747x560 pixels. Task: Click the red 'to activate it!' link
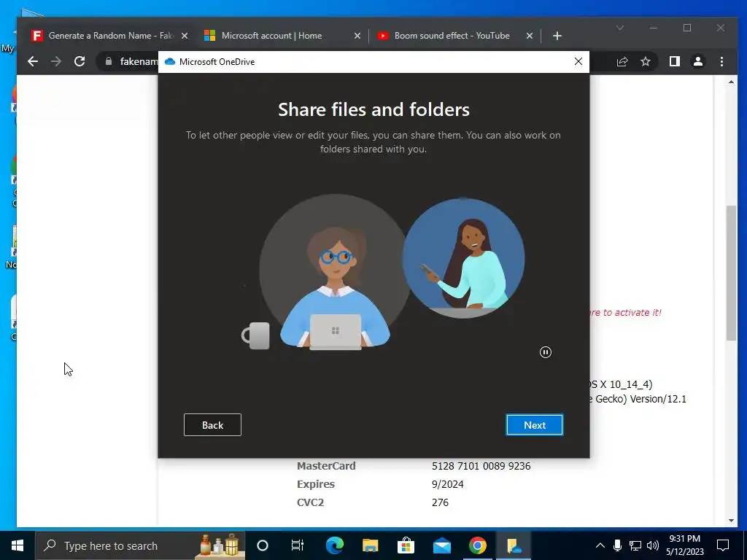[625, 312]
